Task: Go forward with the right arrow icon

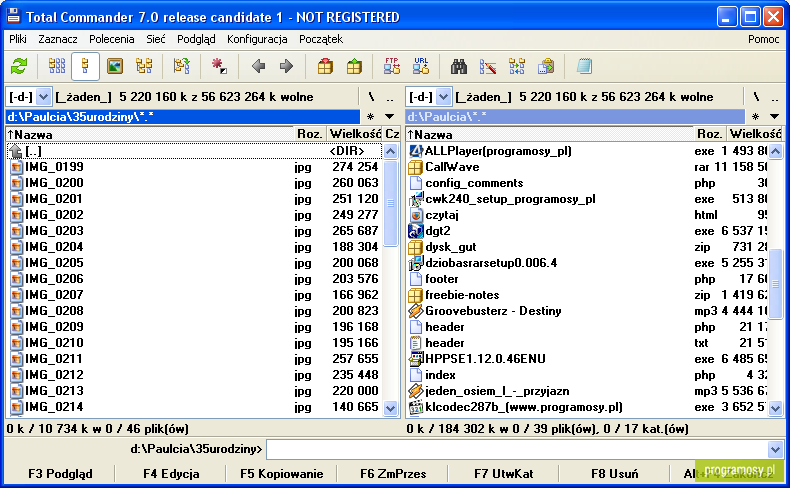Action: 286,66
